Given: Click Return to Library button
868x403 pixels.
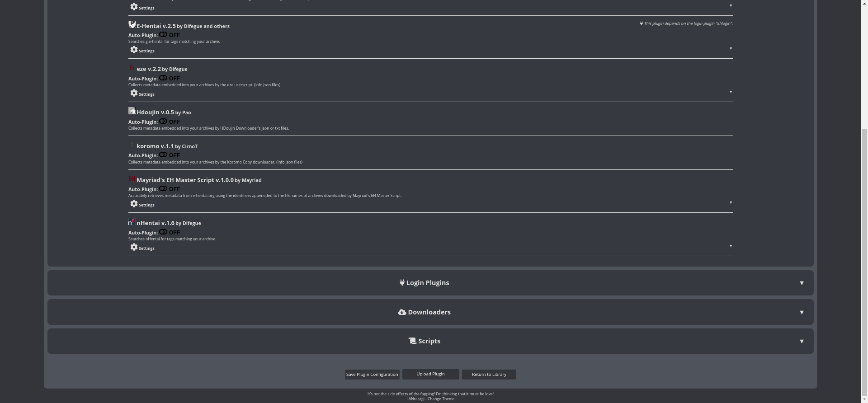Looking at the screenshot, I should click(489, 375).
